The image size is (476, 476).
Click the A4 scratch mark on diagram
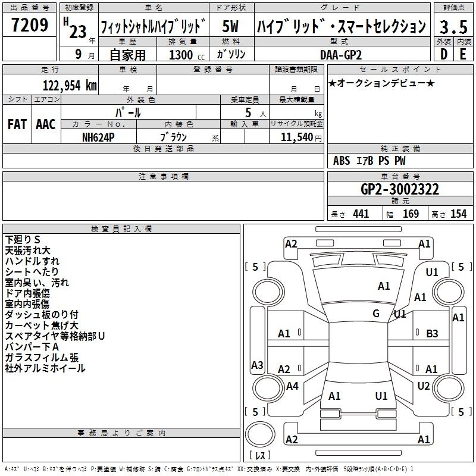(x=292, y=386)
